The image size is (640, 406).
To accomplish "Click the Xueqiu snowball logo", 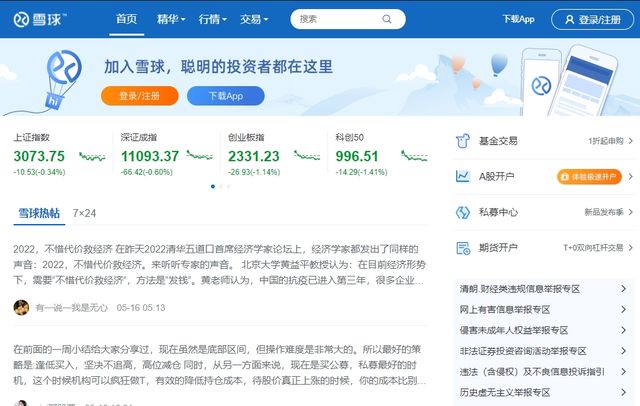I will click(40, 19).
